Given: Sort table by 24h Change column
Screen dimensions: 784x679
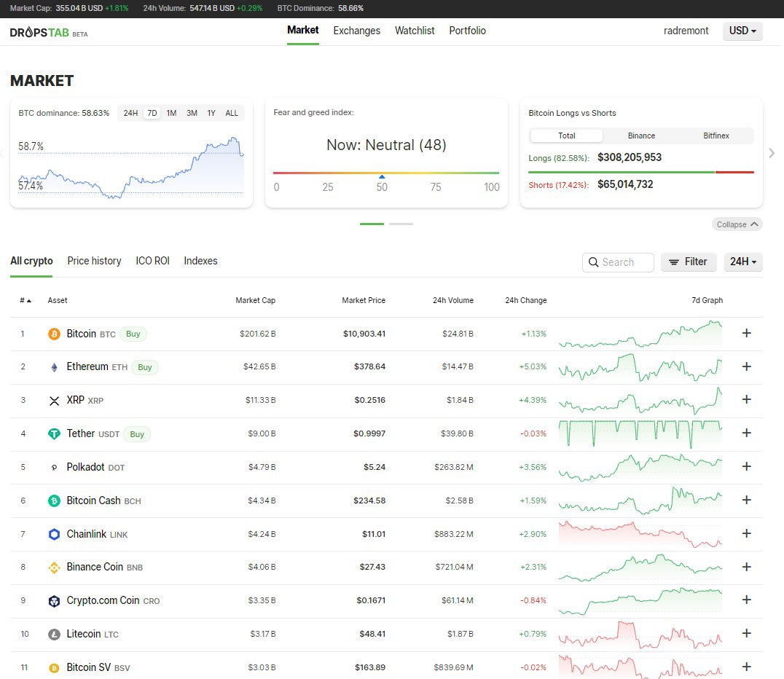Looking at the screenshot, I should click(x=526, y=300).
